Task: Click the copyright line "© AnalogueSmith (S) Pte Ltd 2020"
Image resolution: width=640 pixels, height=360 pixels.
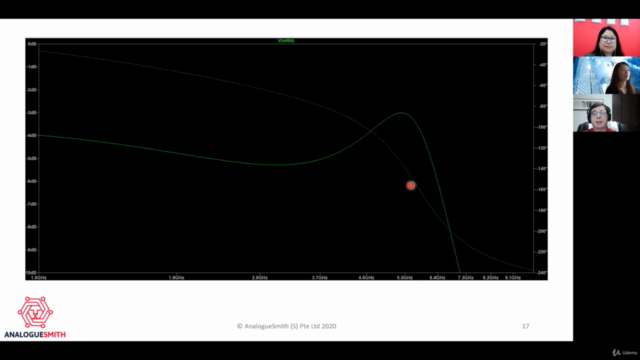Action: (x=287, y=326)
